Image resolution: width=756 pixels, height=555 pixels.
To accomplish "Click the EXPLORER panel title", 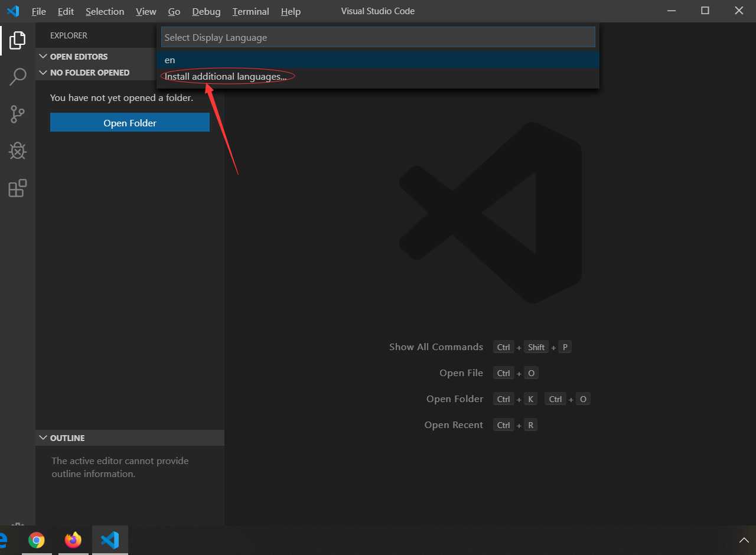I will tap(69, 35).
